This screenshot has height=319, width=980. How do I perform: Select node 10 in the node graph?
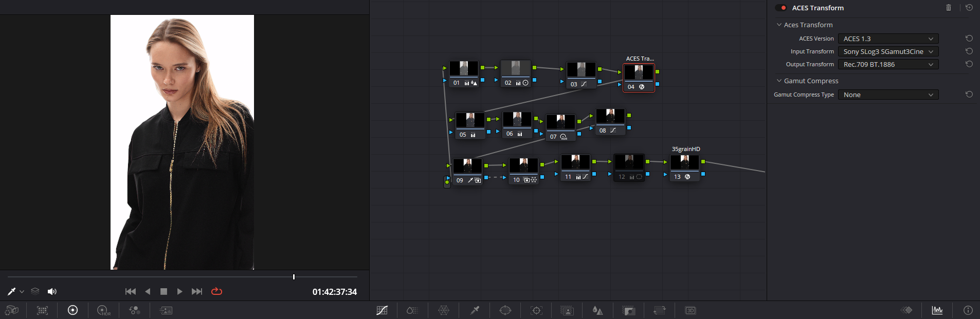coord(523,171)
